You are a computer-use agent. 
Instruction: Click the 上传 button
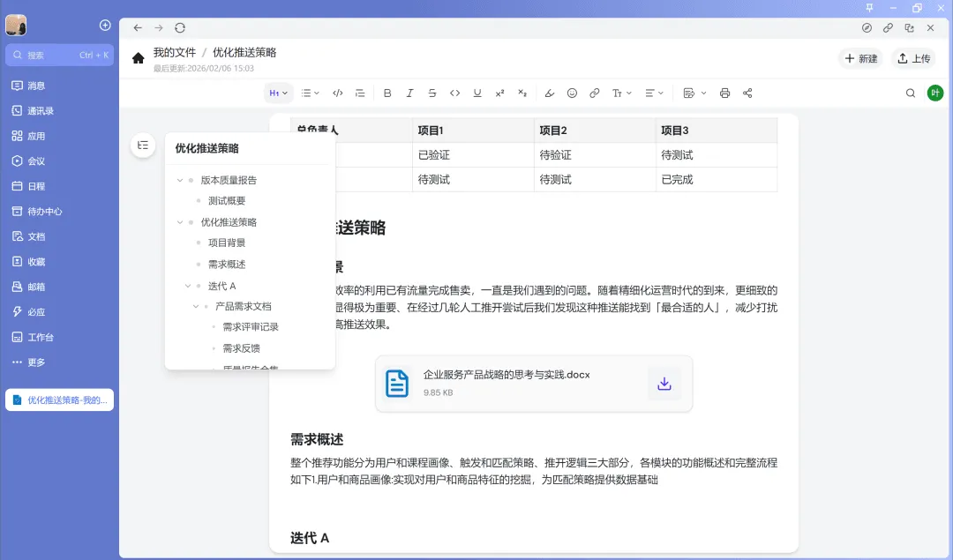click(x=913, y=58)
